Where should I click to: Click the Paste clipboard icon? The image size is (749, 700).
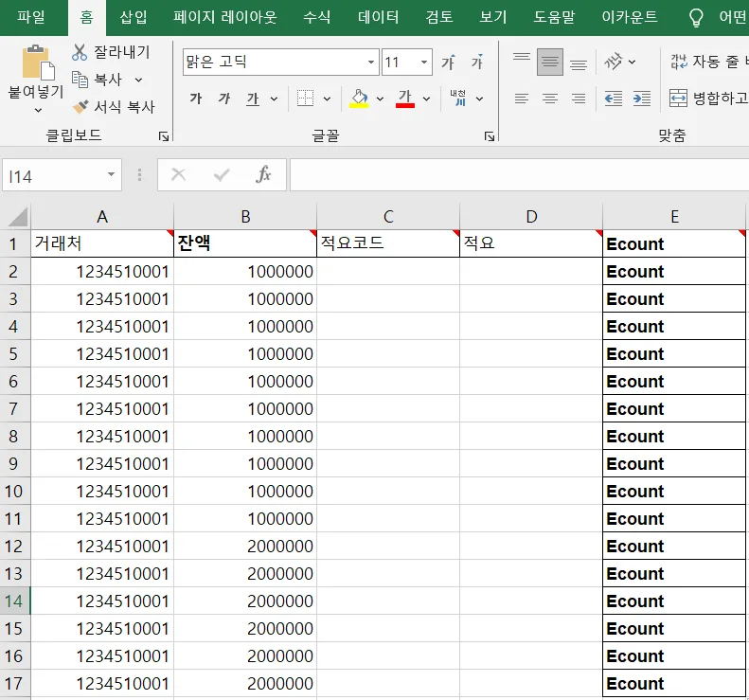click(x=38, y=63)
